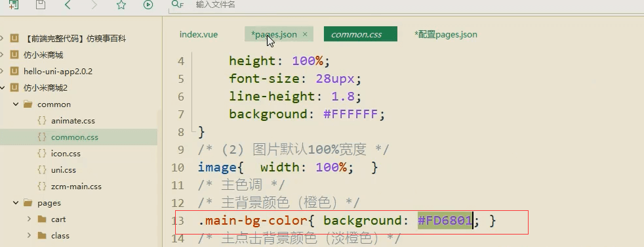This screenshot has width=644, height=247.
Task: Click the braces icon beside zcm-main.css
Action: 42,187
